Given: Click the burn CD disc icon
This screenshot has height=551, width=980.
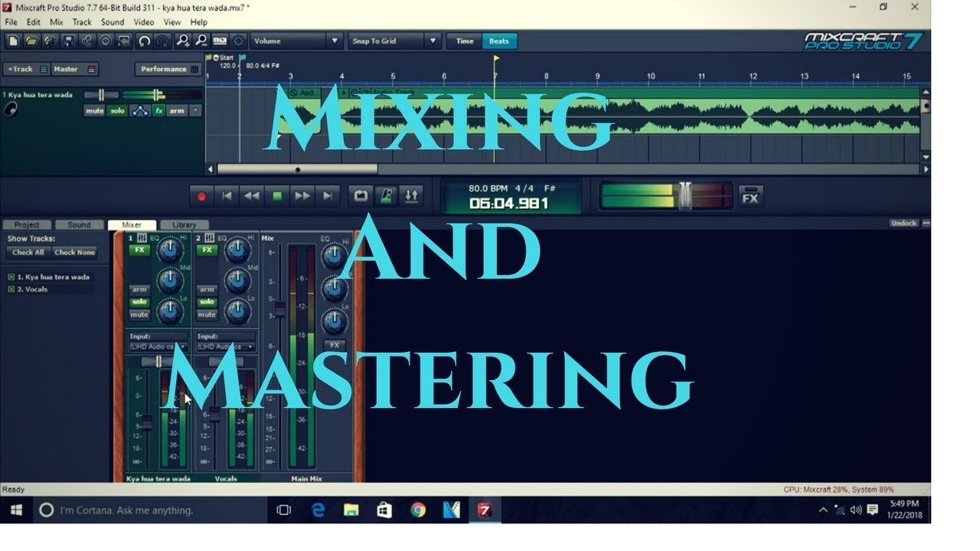Looking at the screenshot, I should (x=106, y=41).
